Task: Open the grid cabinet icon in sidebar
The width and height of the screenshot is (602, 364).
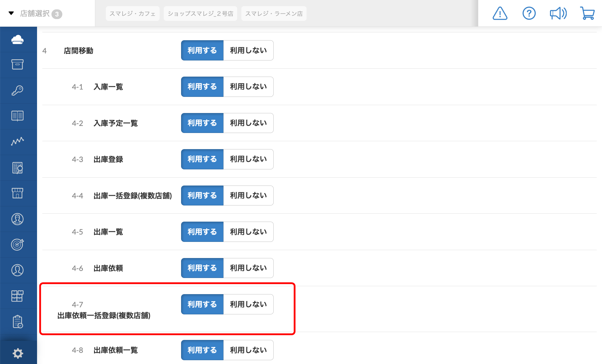Action: pos(18,296)
